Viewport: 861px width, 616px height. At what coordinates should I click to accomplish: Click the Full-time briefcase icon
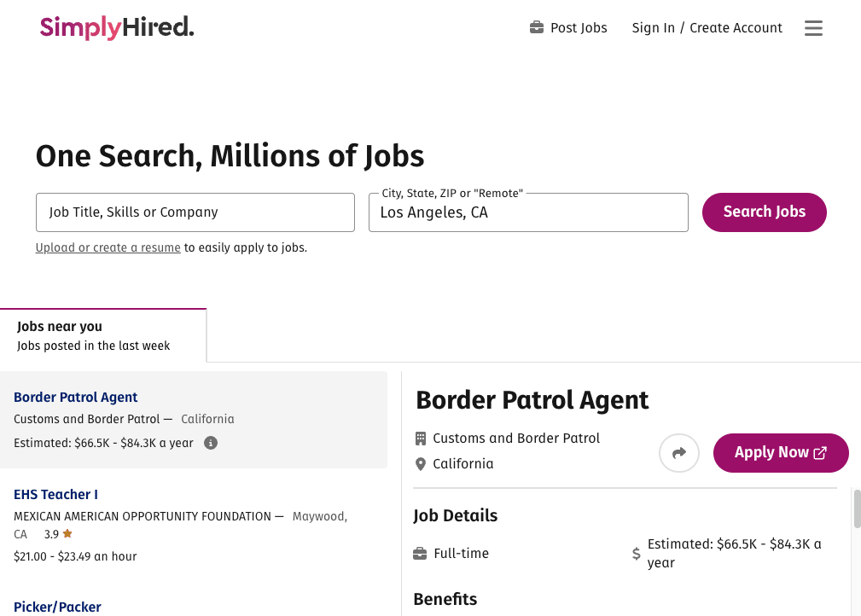click(x=420, y=554)
